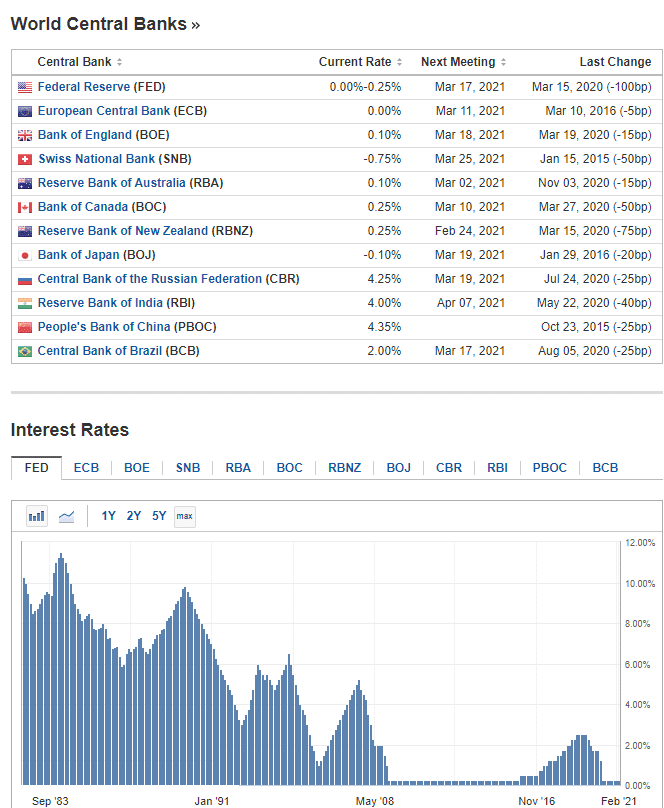Viewport: 664px width, 808px height.
Task: Open World Central Banks heading link
Action: pos(105,24)
